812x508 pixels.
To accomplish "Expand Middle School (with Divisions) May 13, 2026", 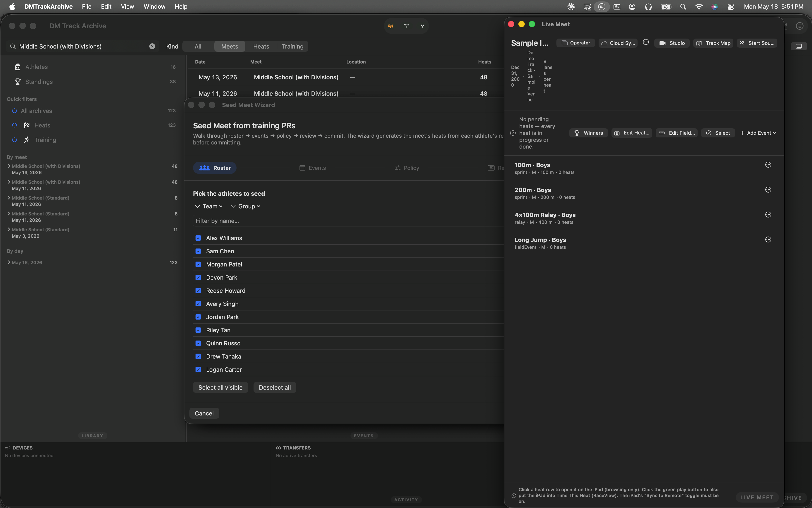I will [9, 166].
